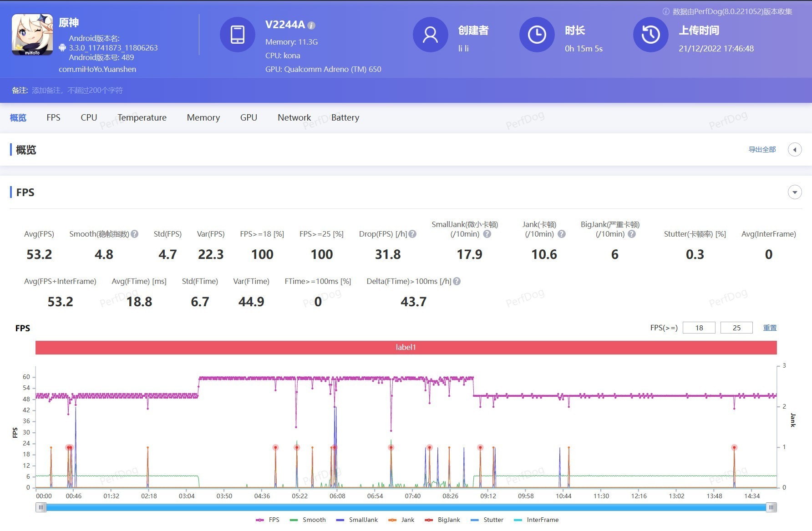This screenshot has width=812, height=531.
Task: Switch to the Temperature tab
Action: point(142,117)
